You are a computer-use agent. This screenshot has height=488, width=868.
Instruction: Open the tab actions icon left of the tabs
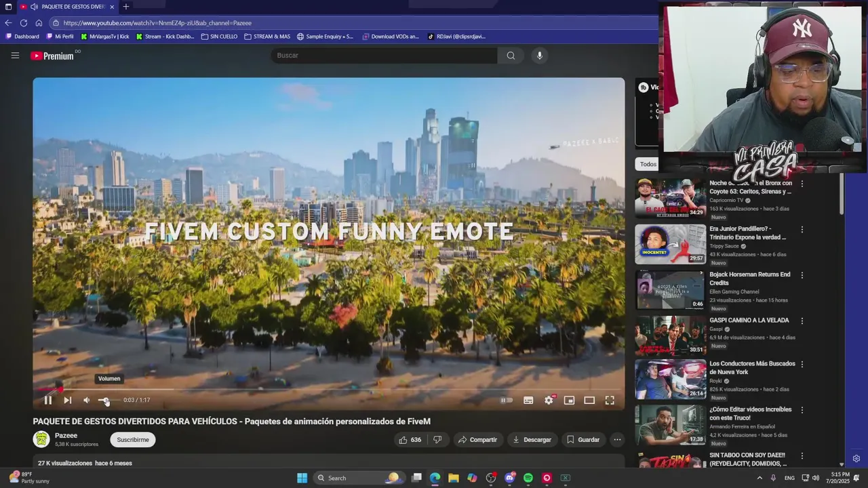(x=8, y=7)
